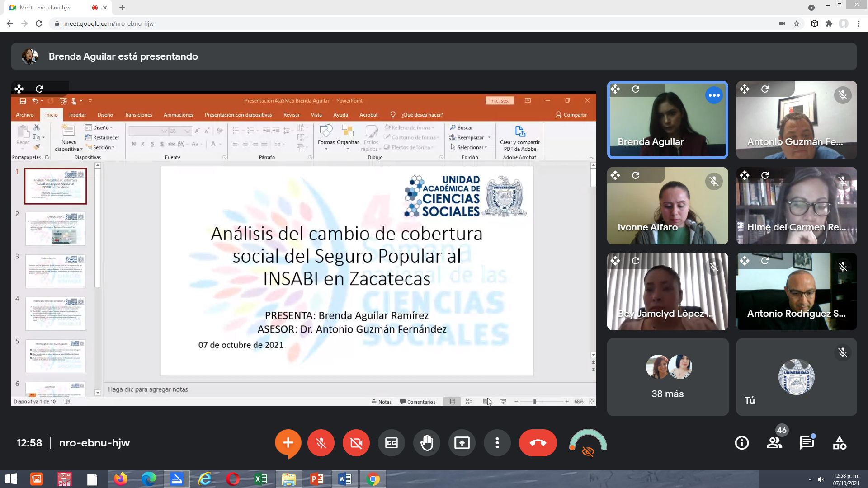
Task: Expand the Seleccionar dropdown
Action: click(x=469, y=147)
